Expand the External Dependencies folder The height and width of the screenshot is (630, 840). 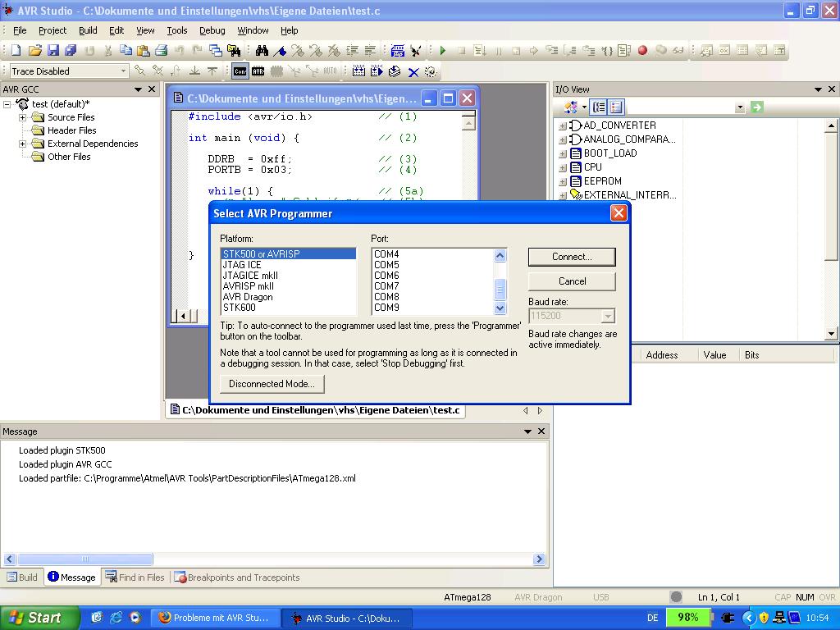click(22, 144)
